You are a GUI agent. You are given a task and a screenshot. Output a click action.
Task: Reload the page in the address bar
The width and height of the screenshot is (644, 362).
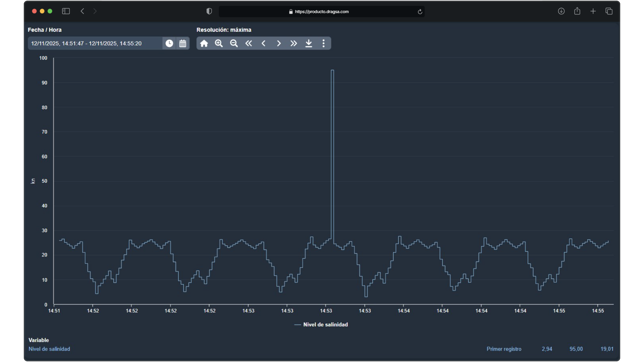pyautogui.click(x=420, y=12)
